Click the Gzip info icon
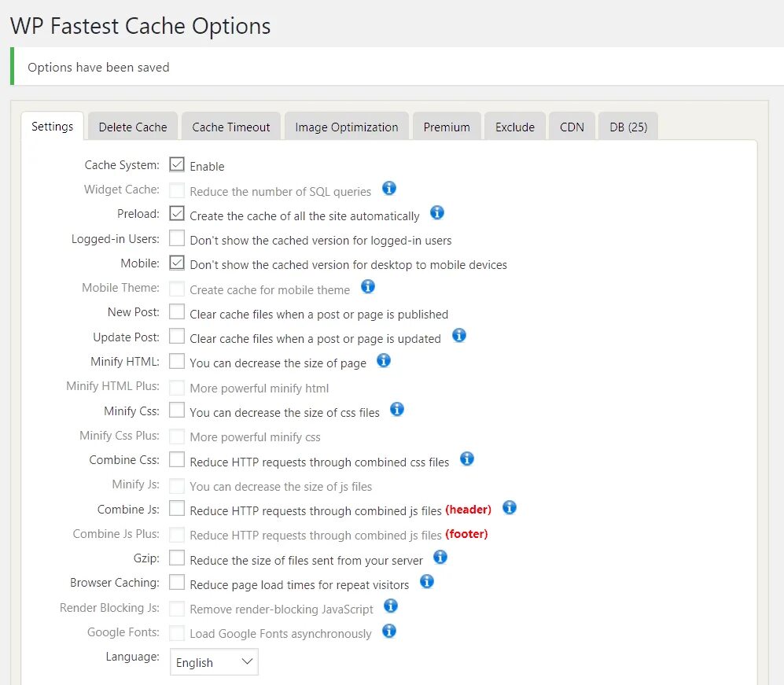The height and width of the screenshot is (685, 784). tap(440, 558)
